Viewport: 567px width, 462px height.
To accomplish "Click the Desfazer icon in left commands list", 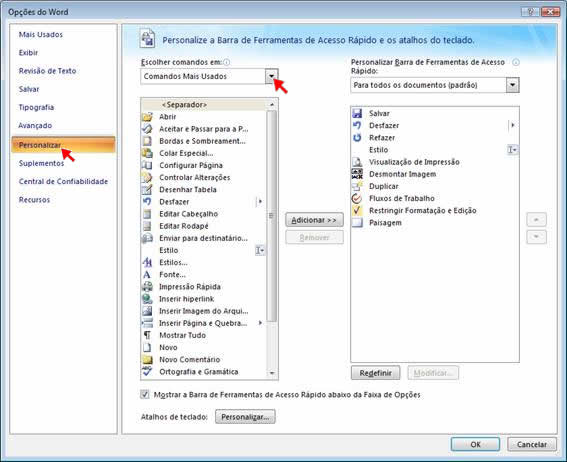I will tap(147, 201).
